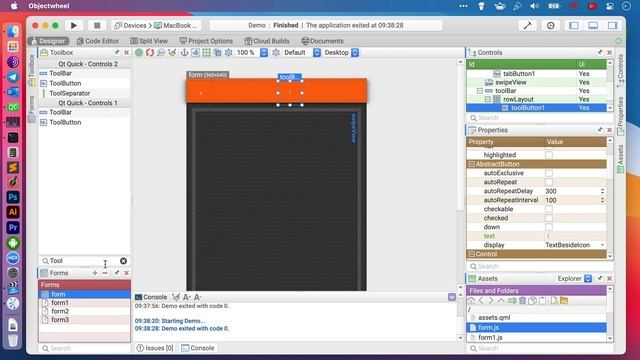
Task: Click the Toolbox search field
Action: tap(84, 261)
